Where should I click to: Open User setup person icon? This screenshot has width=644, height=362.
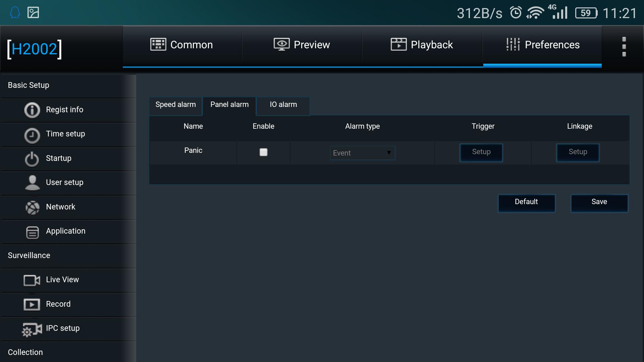pyautogui.click(x=32, y=183)
